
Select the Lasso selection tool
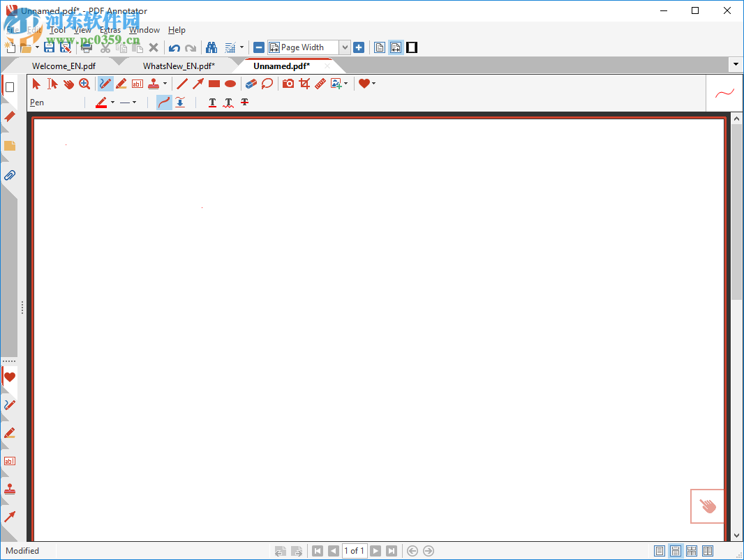point(267,83)
